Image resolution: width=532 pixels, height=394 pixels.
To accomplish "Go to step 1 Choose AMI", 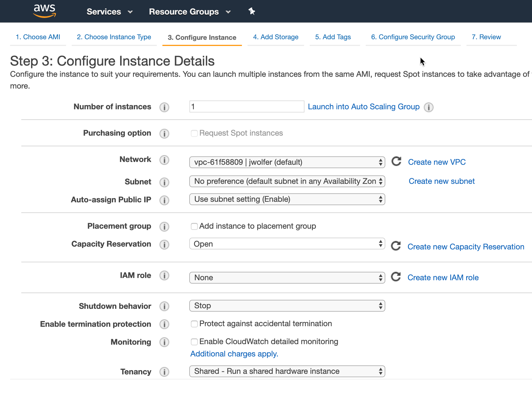I will [x=38, y=37].
